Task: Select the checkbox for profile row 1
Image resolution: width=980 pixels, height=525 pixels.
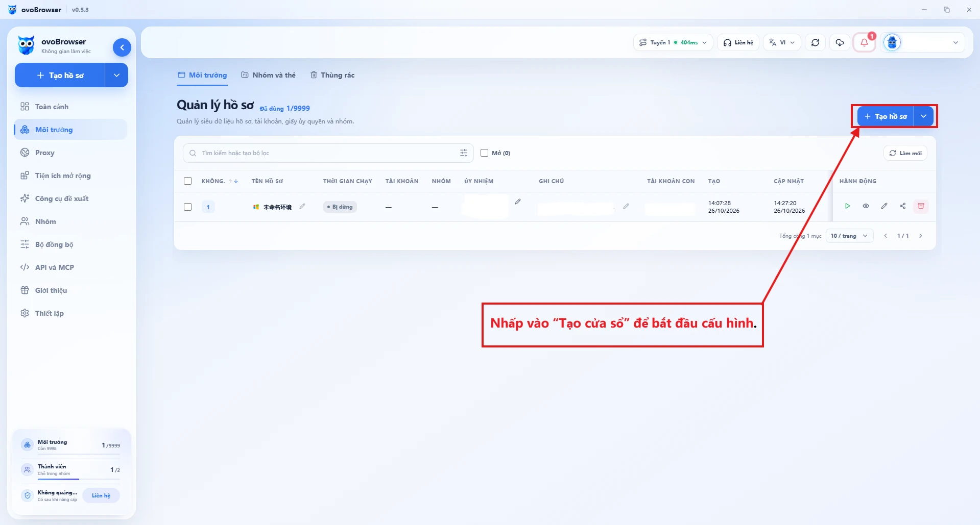Action: pyautogui.click(x=188, y=207)
